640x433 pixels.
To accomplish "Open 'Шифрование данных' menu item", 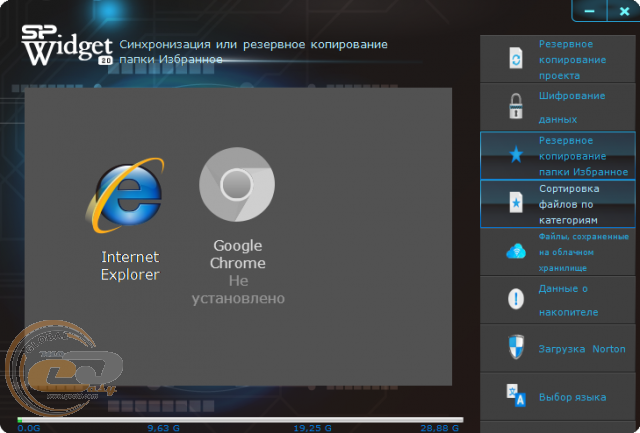I will pos(558,107).
